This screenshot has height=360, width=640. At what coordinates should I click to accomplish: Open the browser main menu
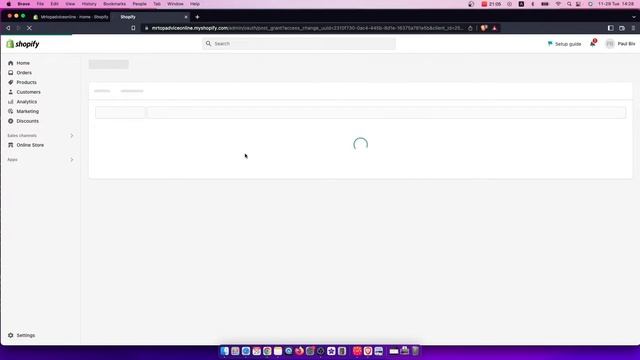(633, 28)
